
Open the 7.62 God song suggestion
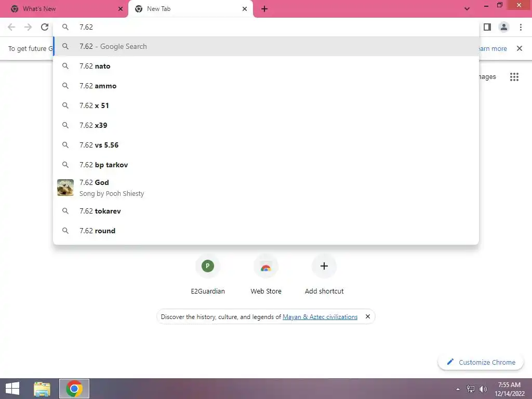[266, 188]
